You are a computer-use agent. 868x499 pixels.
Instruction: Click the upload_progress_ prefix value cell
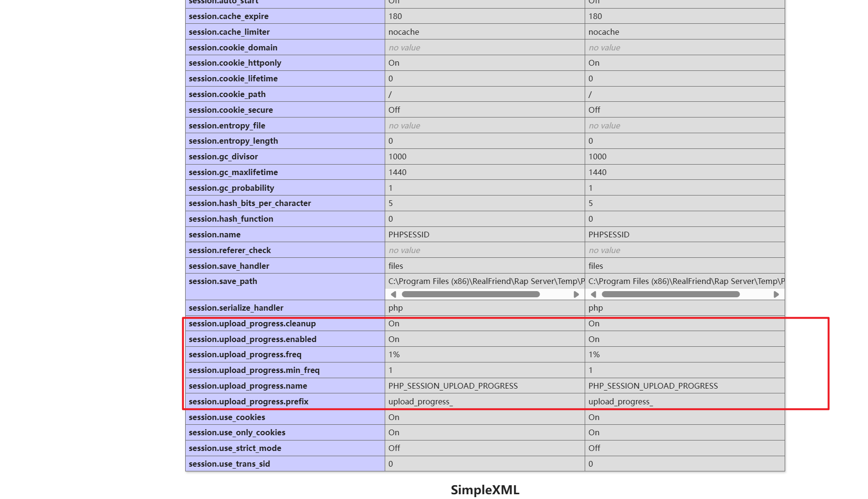(x=421, y=401)
